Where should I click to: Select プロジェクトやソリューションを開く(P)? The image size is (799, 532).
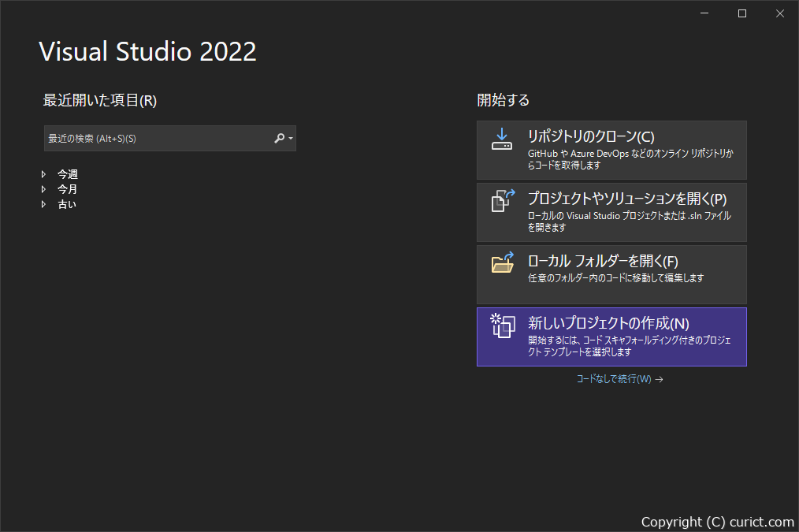pyautogui.click(x=611, y=211)
